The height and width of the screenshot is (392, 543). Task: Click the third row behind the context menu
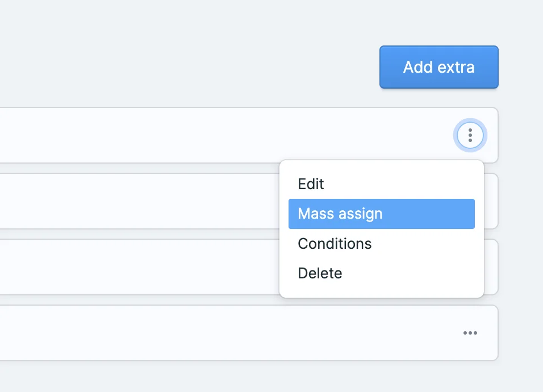(x=142, y=267)
